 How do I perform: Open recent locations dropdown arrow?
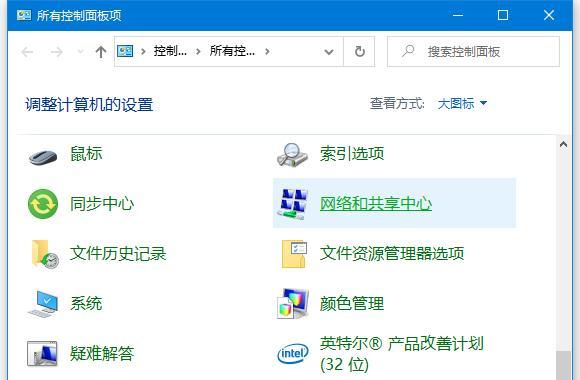tap(80, 51)
